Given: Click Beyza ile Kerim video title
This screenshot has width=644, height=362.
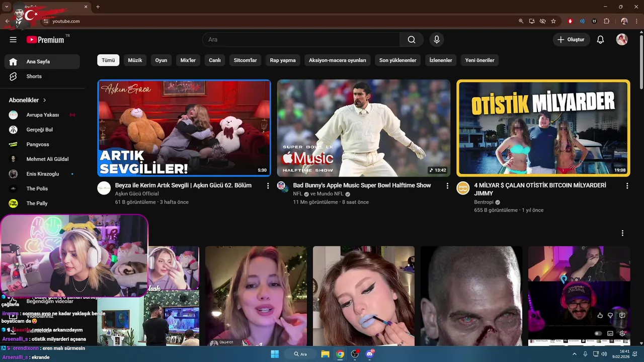Looking at the screenshot, I should (x=183, y=186).
